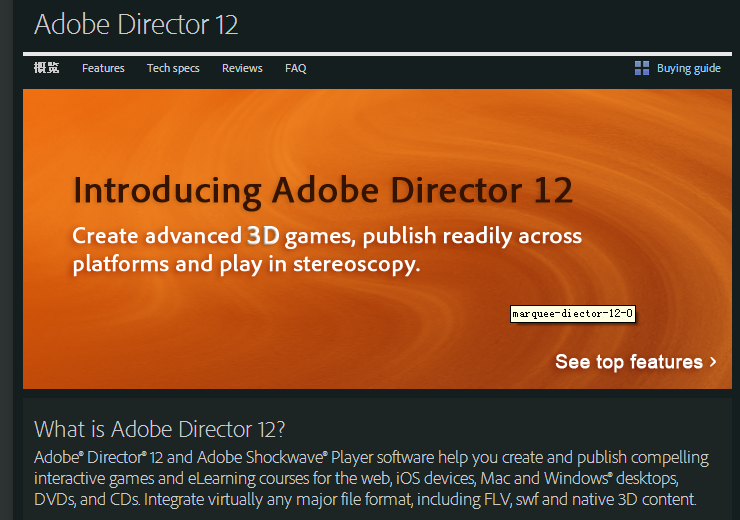Click the What is Adobe Director 12? heading
Viewport: 740px width, 520px height.
pyautogui.click(x=160, y=429)
